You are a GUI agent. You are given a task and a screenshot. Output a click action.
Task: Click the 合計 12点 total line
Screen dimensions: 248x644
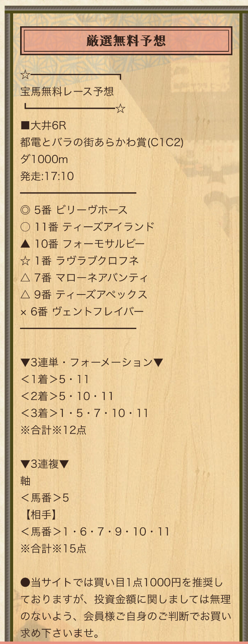[53, 430]
